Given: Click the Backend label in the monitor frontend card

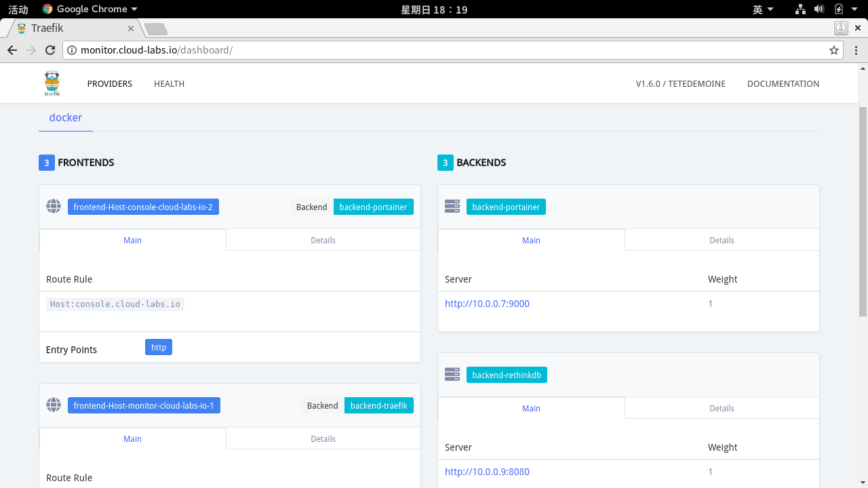Looking at the screenshot, I should [323, 405].
